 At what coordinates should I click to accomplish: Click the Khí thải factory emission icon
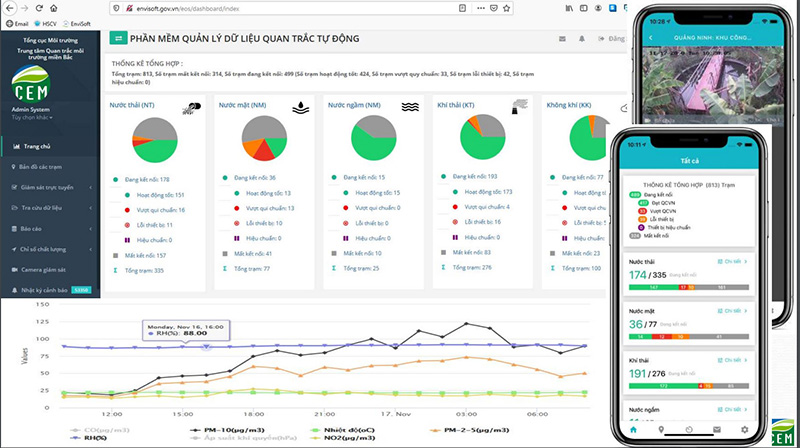coord(520,106)
